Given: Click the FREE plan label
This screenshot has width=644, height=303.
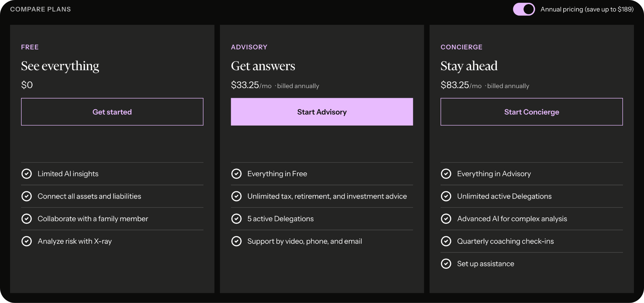Looking at the screenshot, I should 30,47.
